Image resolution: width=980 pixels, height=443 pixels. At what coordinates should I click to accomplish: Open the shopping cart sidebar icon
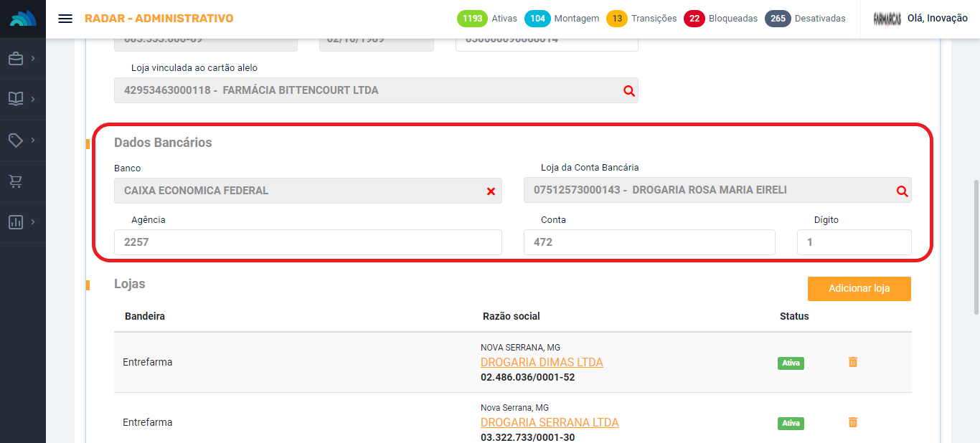pos(16,181)
